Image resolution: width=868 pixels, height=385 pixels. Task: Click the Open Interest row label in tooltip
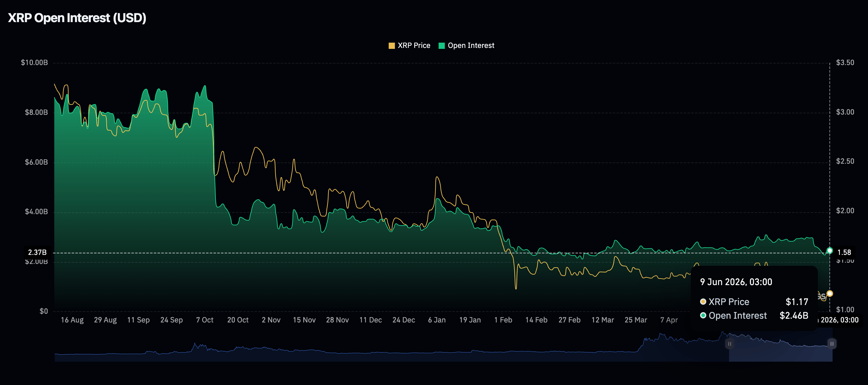(x=738, y=316)
